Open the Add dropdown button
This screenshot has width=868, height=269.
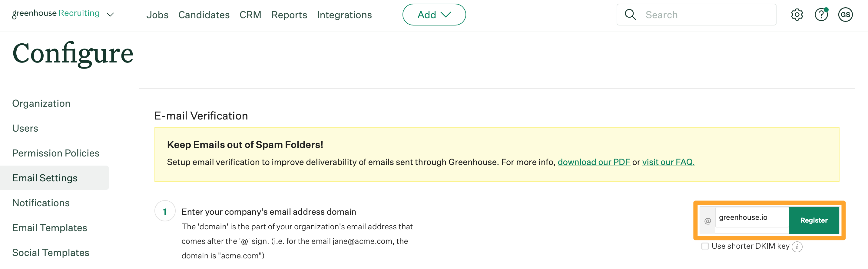[434, 15]
